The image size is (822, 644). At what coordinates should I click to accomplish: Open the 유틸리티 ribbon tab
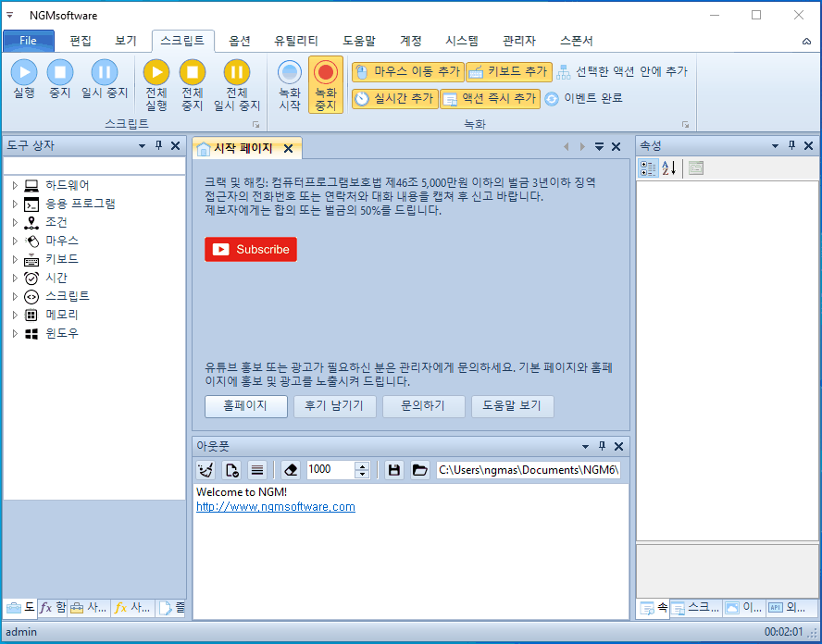296,41
